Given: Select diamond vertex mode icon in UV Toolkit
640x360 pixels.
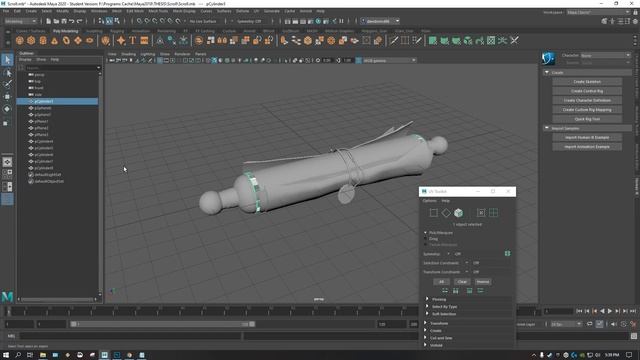Looking at the screenshot, I should pos(446,213).
